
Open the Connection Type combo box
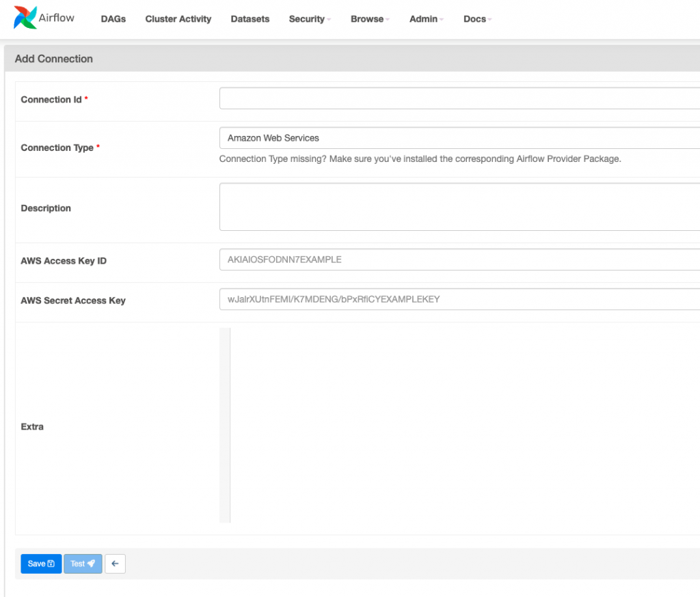click(459, 138)
